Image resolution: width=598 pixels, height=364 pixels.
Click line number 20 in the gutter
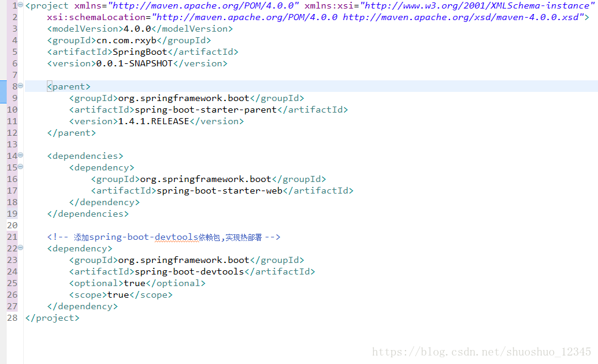click(x=12, y=225)
